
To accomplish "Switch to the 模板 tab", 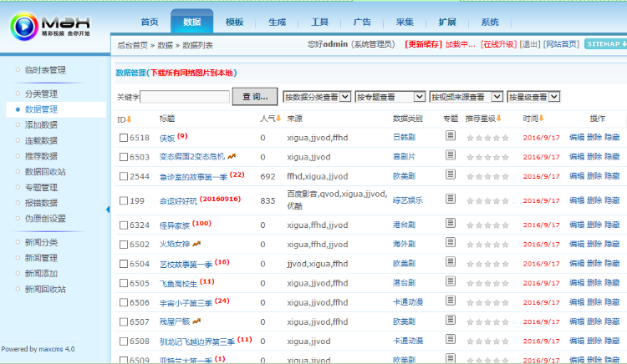I will pos(234,22).
